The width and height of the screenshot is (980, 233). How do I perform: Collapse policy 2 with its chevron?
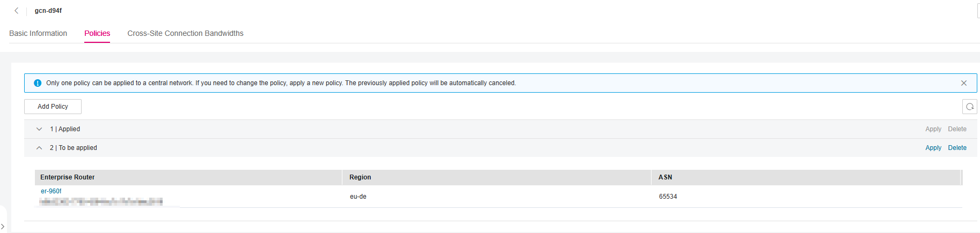point(39,148)
